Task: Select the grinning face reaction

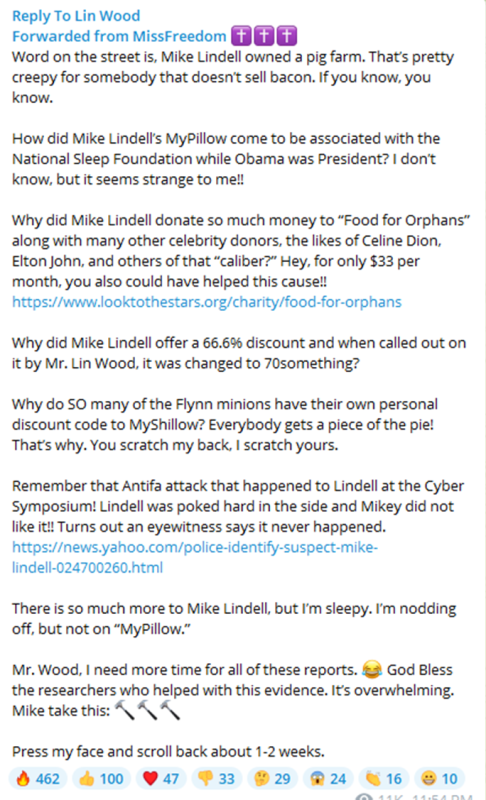Action: pos(439,779)
